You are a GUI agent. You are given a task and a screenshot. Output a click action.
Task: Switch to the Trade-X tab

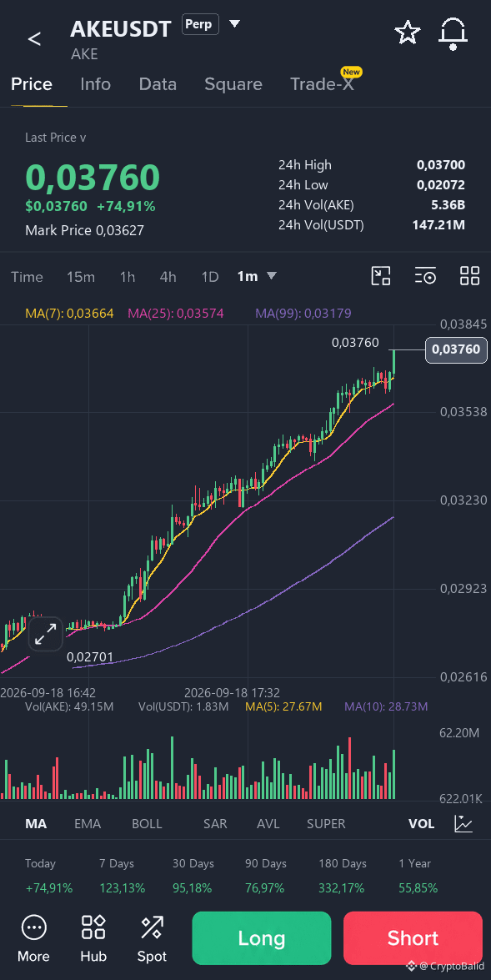[x=323, y=84]
